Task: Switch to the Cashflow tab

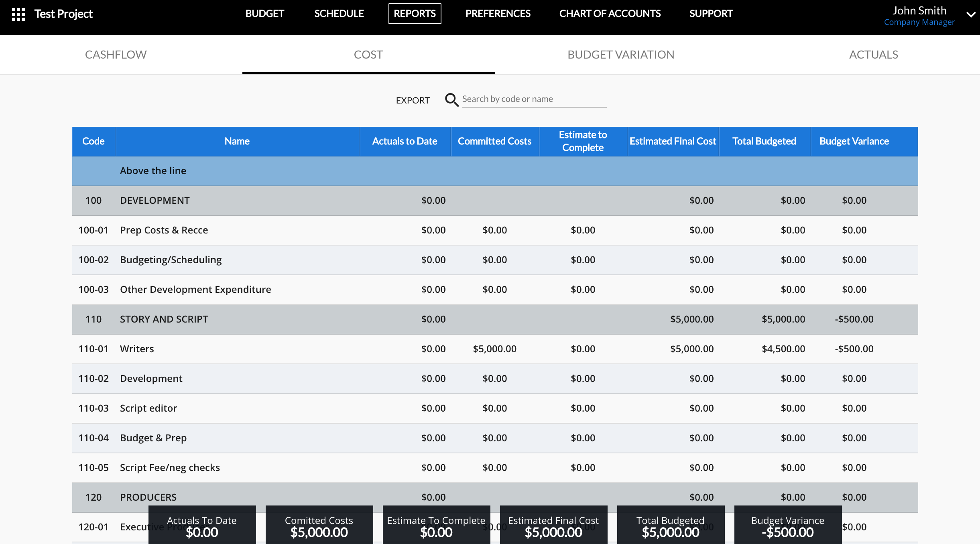Action: 116,55
